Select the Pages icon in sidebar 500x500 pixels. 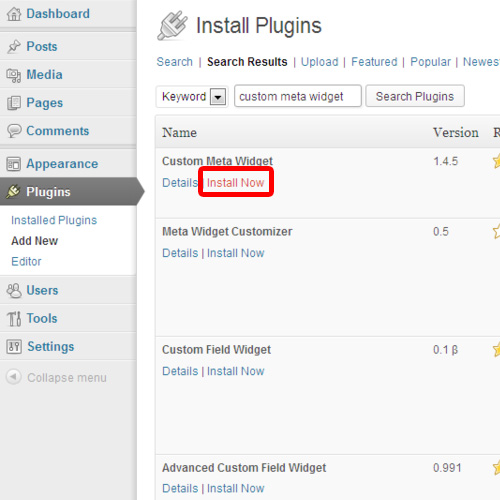click(x=14, y=103)
